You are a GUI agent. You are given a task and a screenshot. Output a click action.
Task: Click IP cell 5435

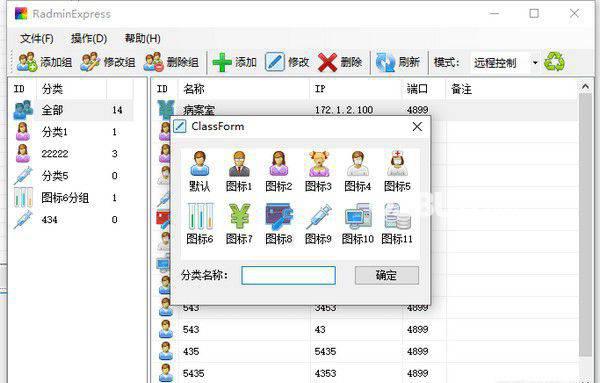325,351
